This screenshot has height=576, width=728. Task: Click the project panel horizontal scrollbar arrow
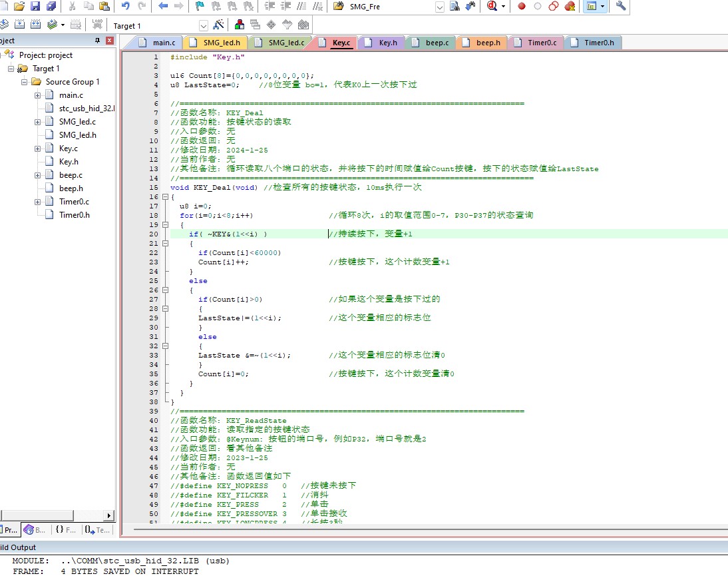[x=108, y=515]
